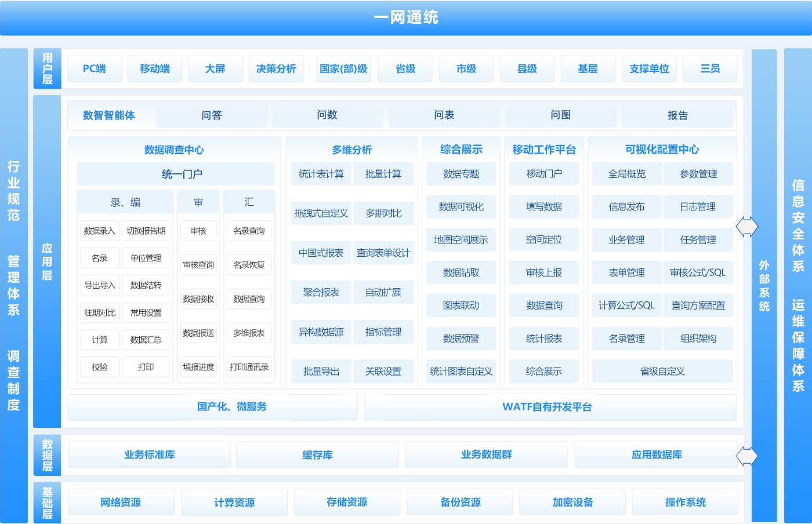Select 拖拽式自定义 under 多维分析
This screenshot has height=524, width=812.
pos(321,213)
